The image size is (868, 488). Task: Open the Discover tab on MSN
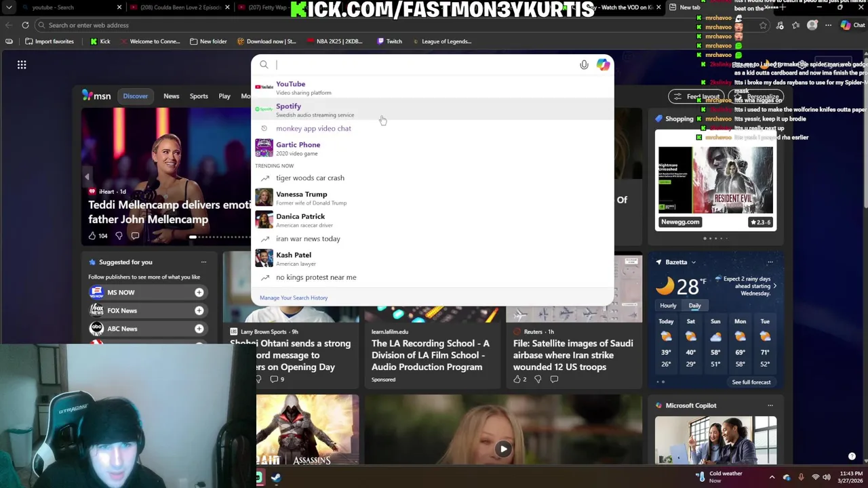(135, 96)
